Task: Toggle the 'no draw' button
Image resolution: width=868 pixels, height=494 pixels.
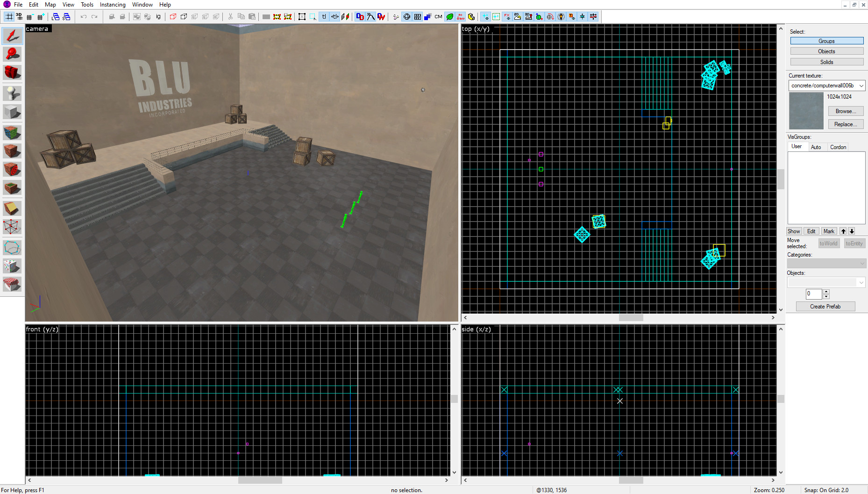Action: tap(461, 17)
